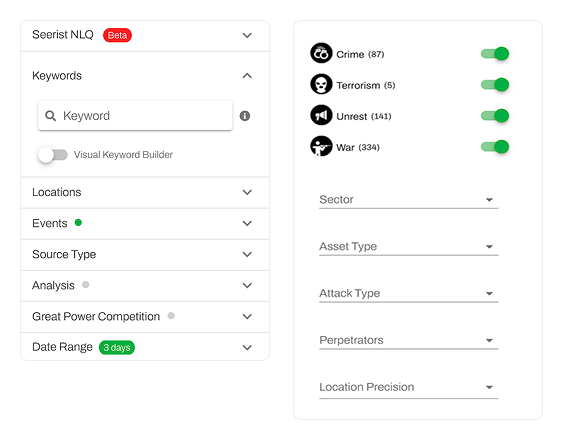
Task: Open the Attack Type dropdown
Action: (409, 293)
